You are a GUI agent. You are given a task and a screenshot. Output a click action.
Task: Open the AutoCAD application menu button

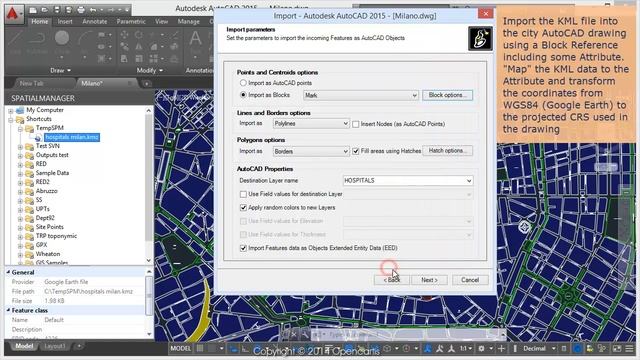click(x=13, y=14)
